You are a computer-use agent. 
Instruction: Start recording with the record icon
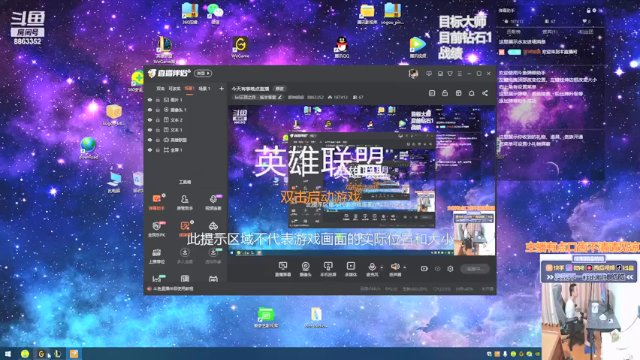(x=424, y=269)
